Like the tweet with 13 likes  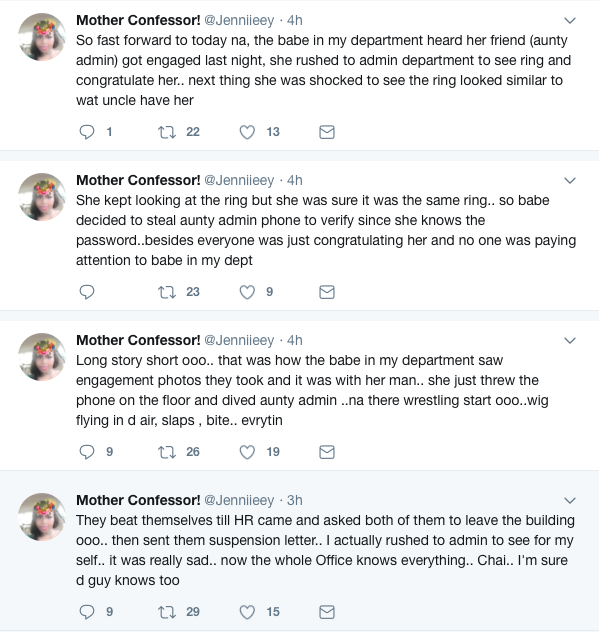(x=247, y=132)
